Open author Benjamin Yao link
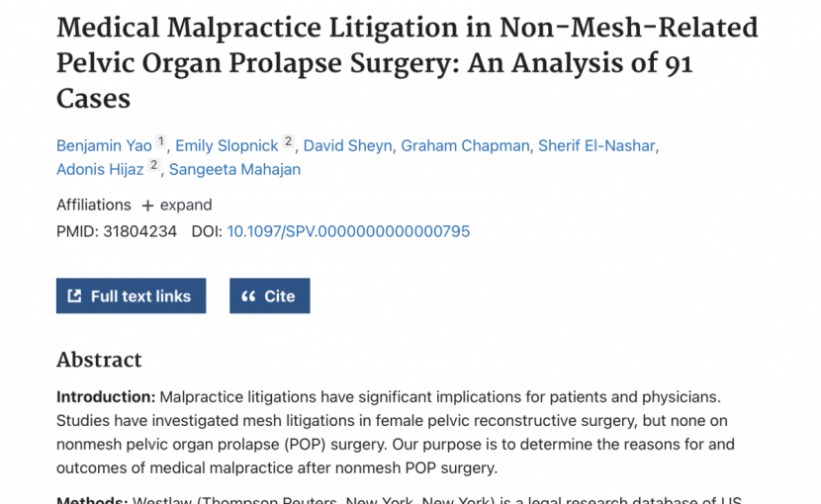The height and width of the screenshot is (504, 821). [x=104, y=145]
